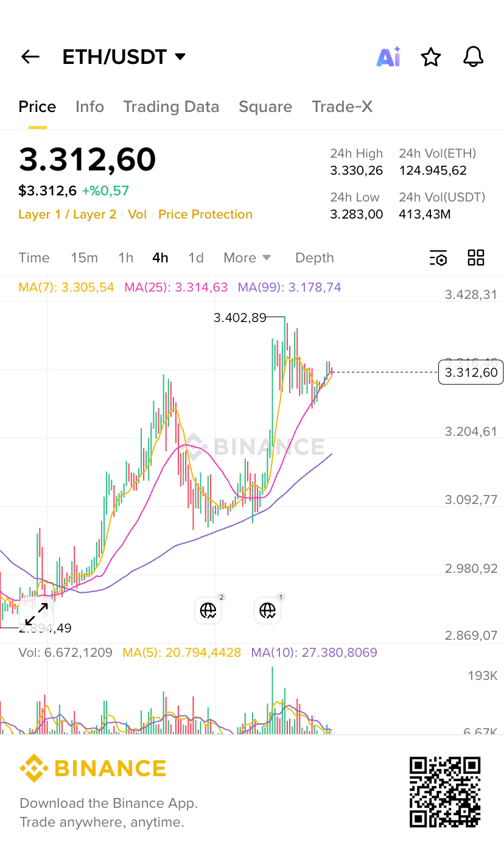Open the chart indicator settings icon
Image resolution: width=504 pixels, height=851 pixels.
click(x=438, y=258)
